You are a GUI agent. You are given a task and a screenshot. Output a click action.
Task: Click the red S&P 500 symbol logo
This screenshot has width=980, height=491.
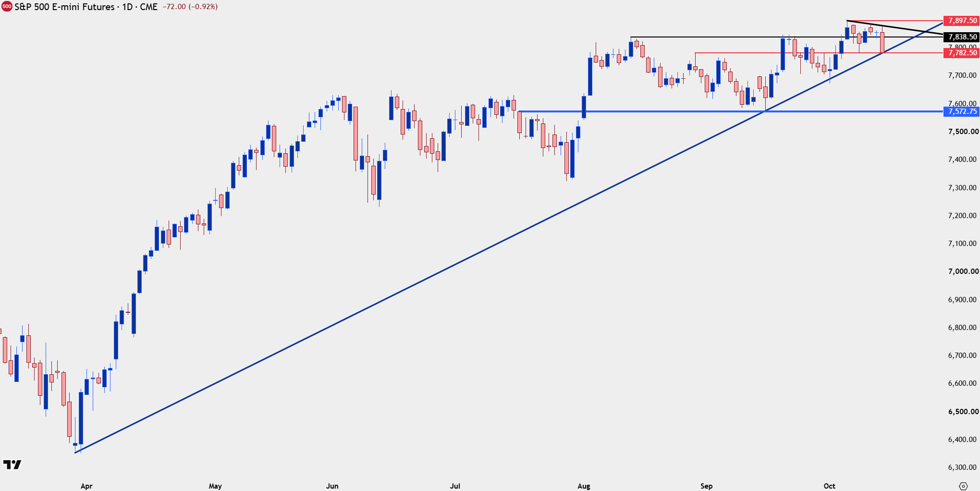7,7
